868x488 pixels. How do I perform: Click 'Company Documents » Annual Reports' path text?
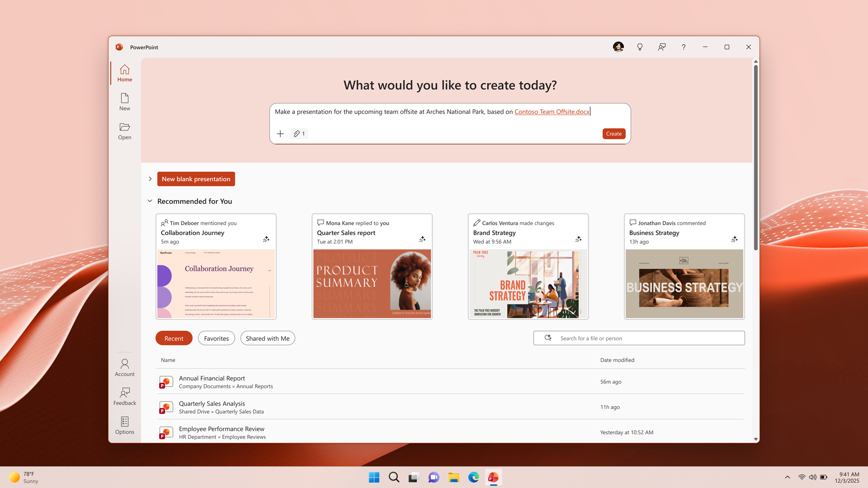pyautogui.click(x=226, y=386)
